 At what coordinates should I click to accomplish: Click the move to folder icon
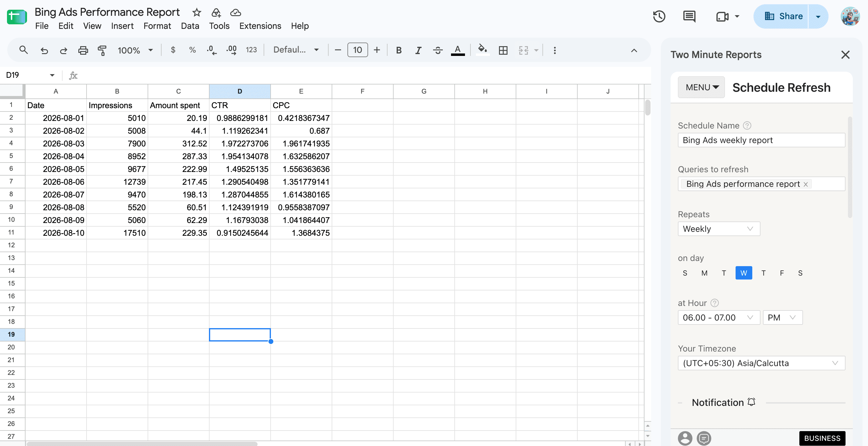[216, 12]
